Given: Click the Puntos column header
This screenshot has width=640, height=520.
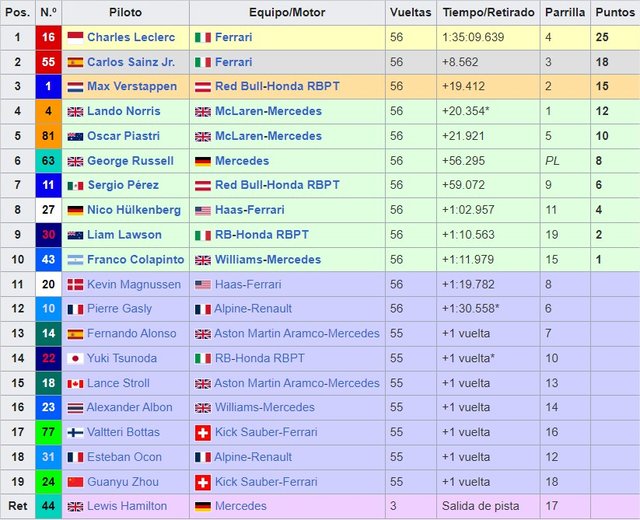Looking at the screenshot, I should pyautogui.click(x=615, y=13).
